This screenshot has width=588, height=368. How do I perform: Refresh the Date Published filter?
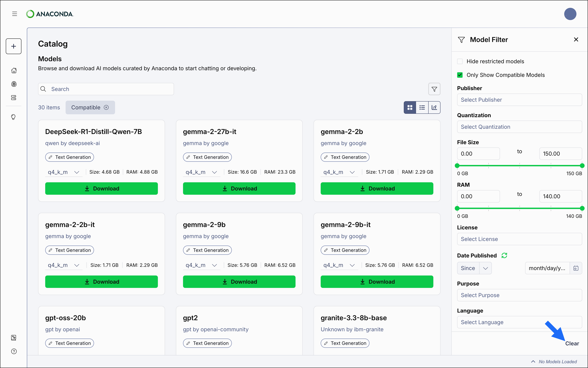(x=504, y=255)
